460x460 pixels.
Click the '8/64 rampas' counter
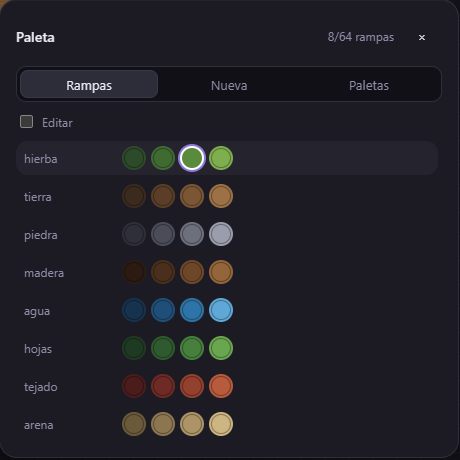pyautogui.click(x=361, y=37)
